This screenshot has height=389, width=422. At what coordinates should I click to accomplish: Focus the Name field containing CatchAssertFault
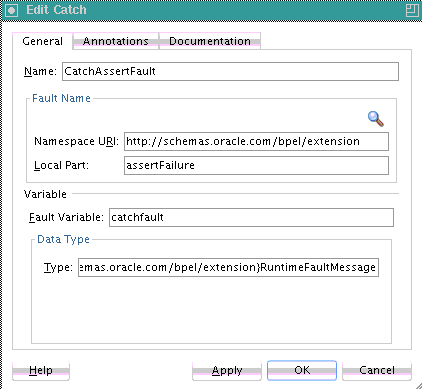tap(230, 71)
